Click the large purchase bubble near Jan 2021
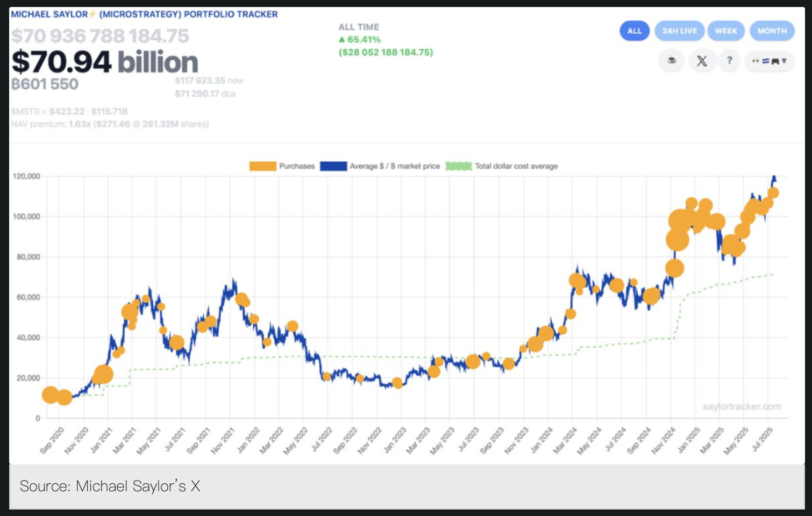812x516 pixels. [103, 375]
